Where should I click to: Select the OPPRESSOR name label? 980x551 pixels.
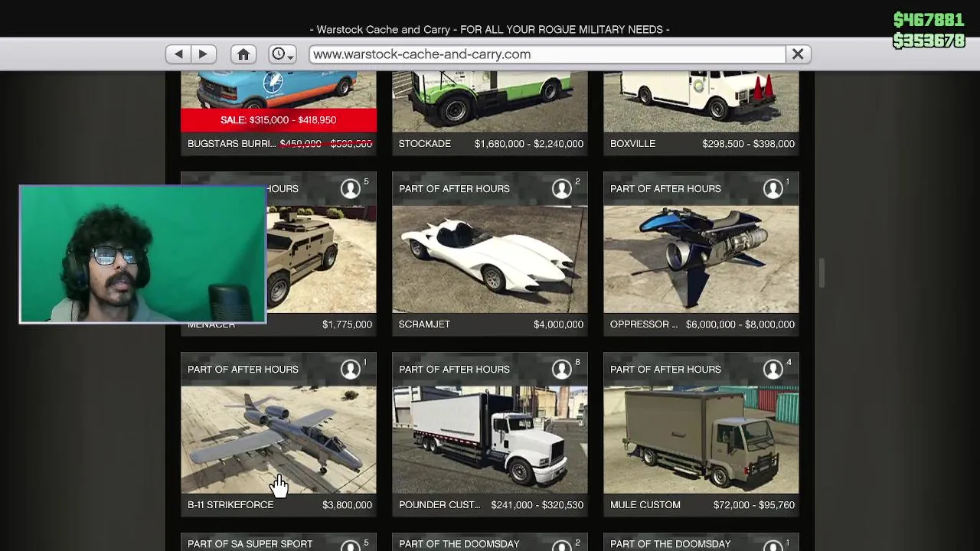click(x=644, y=324)
